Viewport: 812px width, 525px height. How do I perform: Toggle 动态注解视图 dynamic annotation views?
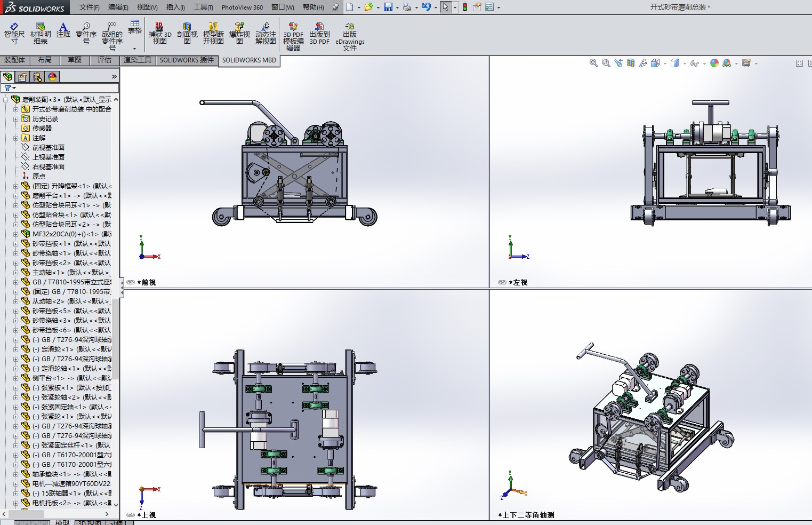coord(266,34)
